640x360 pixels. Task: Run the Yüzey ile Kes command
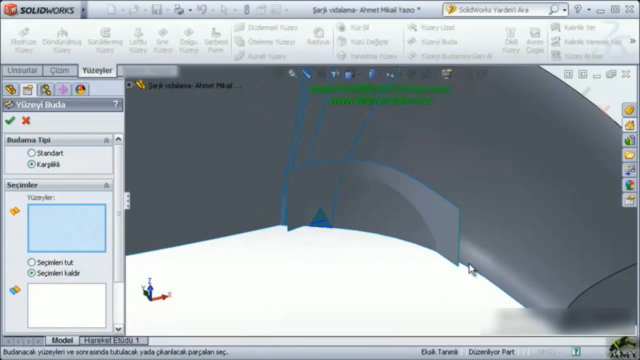click(x=577, y=56)
